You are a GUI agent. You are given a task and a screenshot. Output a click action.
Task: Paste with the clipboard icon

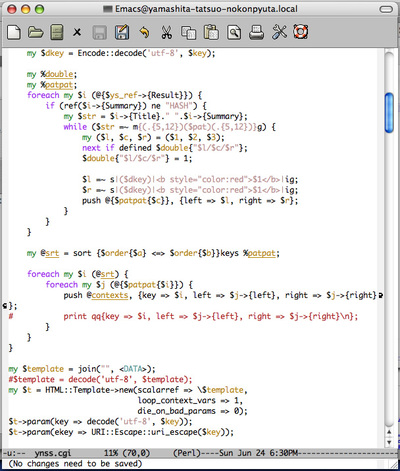coord(211,32)
